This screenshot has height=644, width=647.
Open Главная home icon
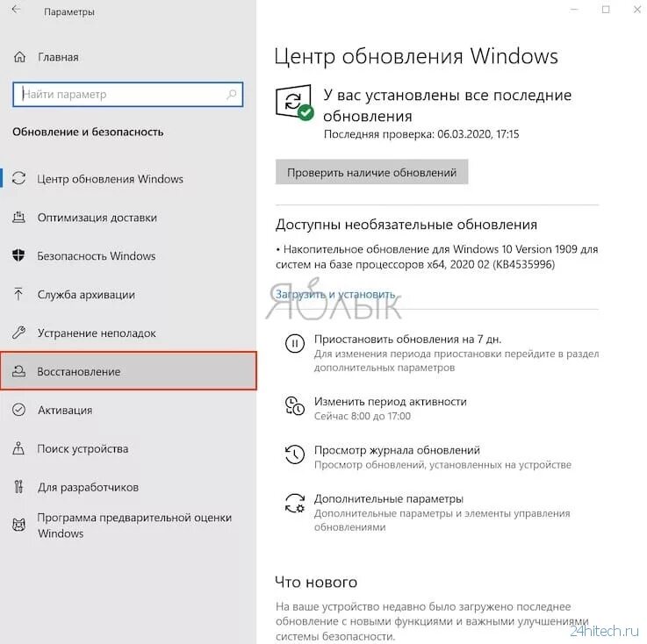[19, 57]
